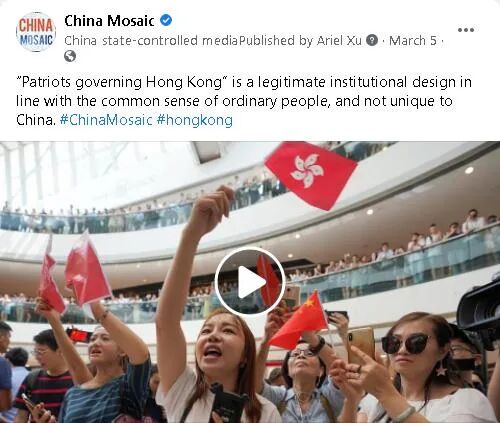
Task: Click the Published by Ariel Xu text
Action: click(300, 40)
